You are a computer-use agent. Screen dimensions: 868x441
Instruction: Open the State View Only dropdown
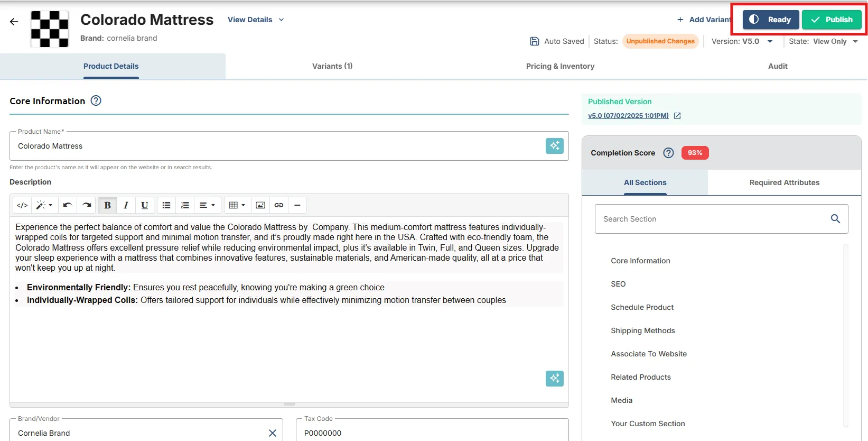coord(824,41)
